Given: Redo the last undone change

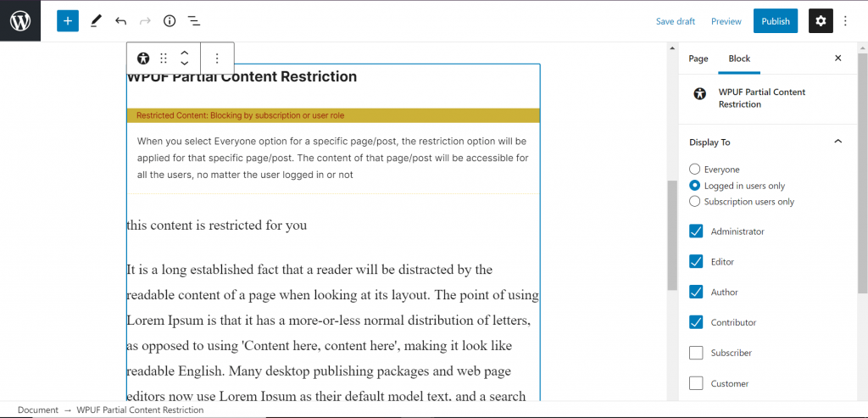Looking at the screenshot, I should tap(145, 21).
